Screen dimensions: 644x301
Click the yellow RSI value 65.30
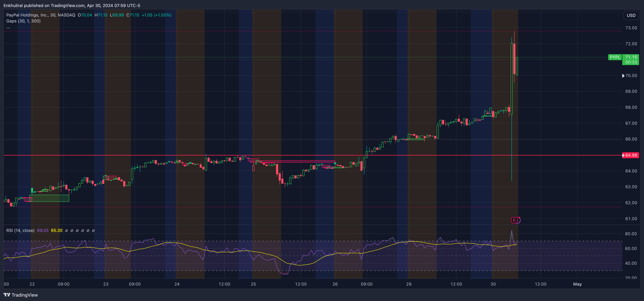57,230
